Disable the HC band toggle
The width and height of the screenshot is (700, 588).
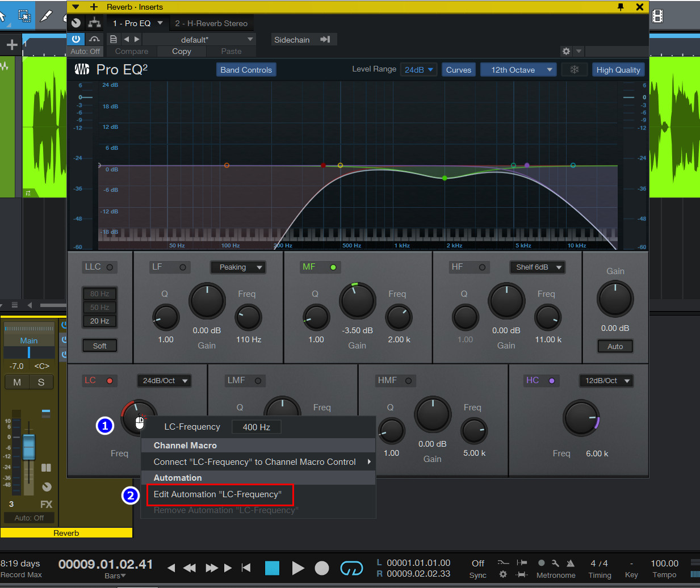(x=551, y=380)
